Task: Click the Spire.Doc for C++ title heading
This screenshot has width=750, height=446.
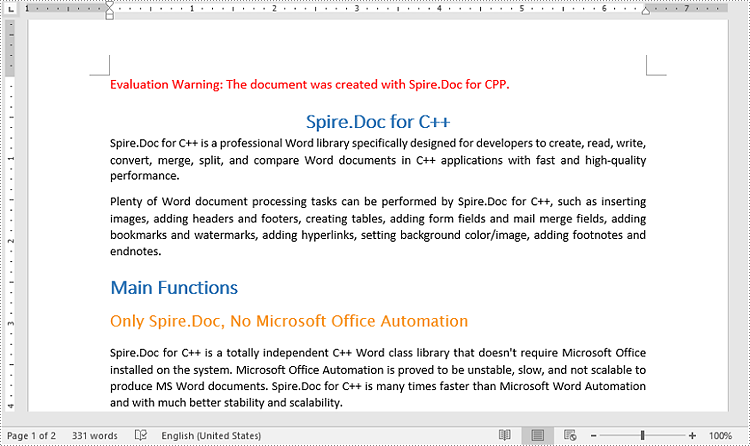Action: [378, 122]
